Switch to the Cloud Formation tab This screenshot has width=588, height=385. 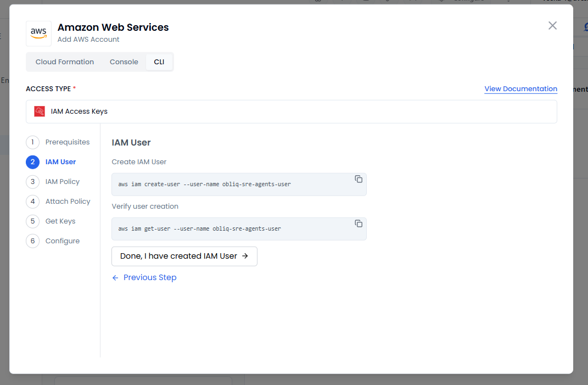[x=65, y=62]
